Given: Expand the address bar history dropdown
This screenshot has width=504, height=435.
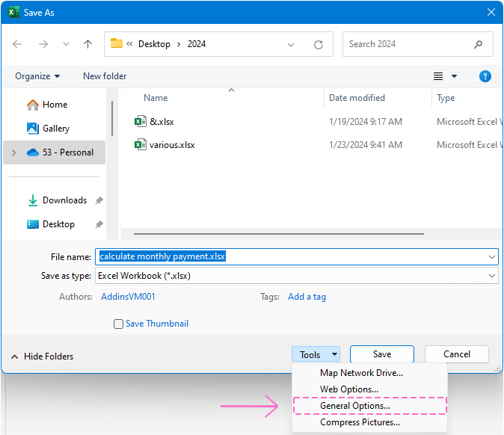Looking at the screenshot, I should pyautogui.click(x=291, y=44).
